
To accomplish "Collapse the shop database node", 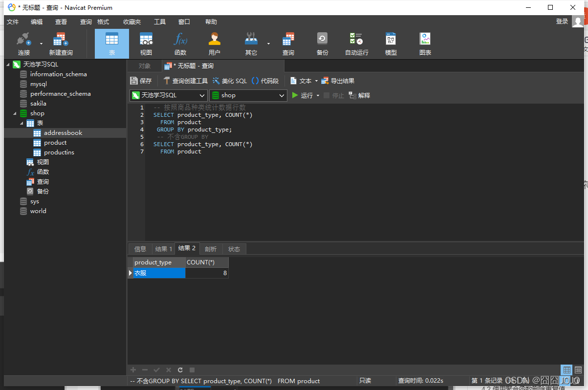I will click(15, 113).
